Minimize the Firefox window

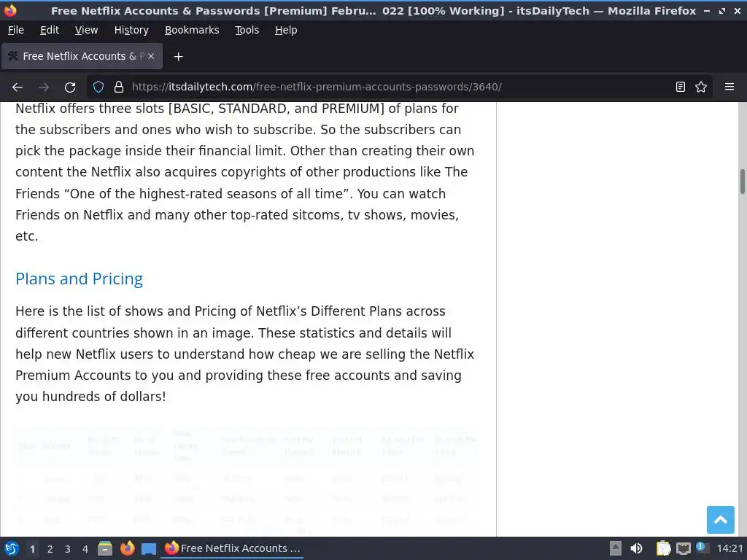click(x=706, y=10)
